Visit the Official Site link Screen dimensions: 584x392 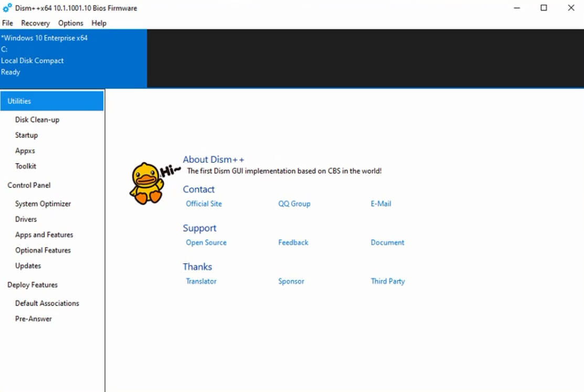coord(204,204)
